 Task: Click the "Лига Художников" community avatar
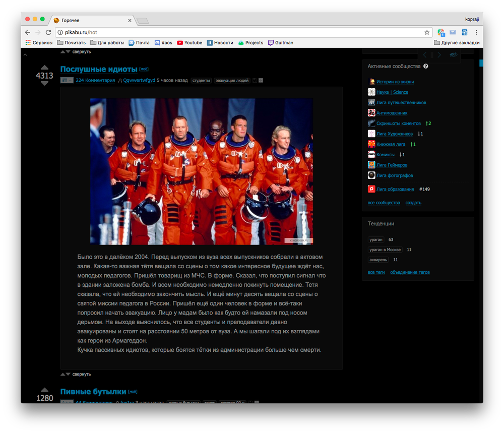(371, 134)
